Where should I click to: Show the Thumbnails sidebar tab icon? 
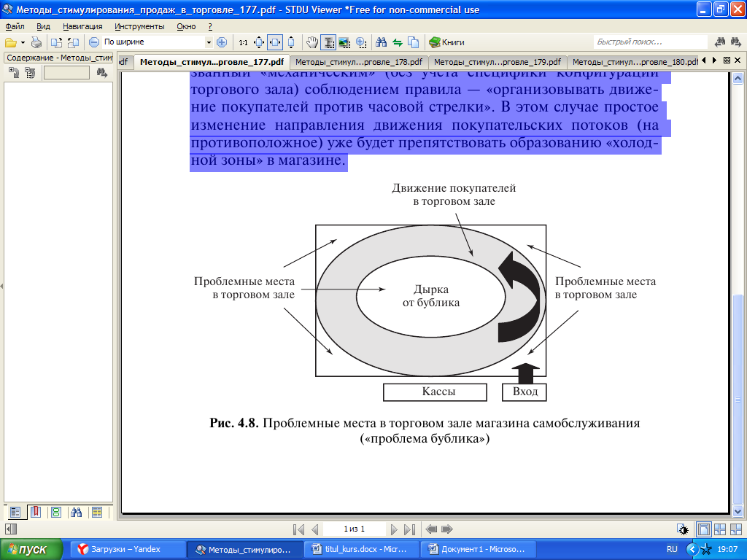pyautogui.click(x=56, y=513)
